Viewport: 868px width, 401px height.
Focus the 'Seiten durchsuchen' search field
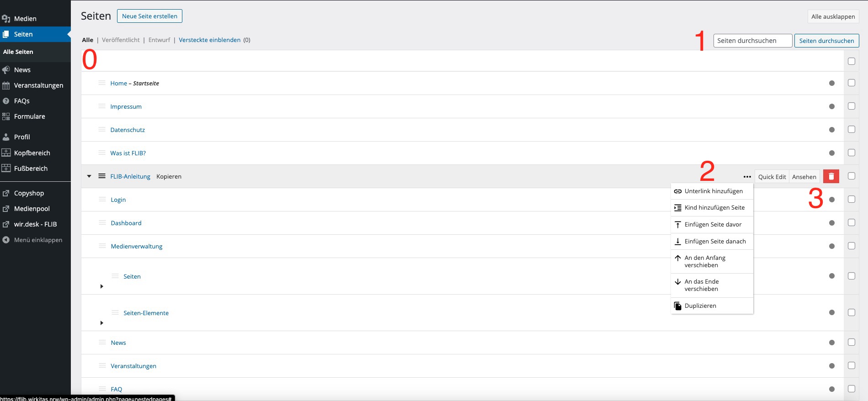coord(752,41)
